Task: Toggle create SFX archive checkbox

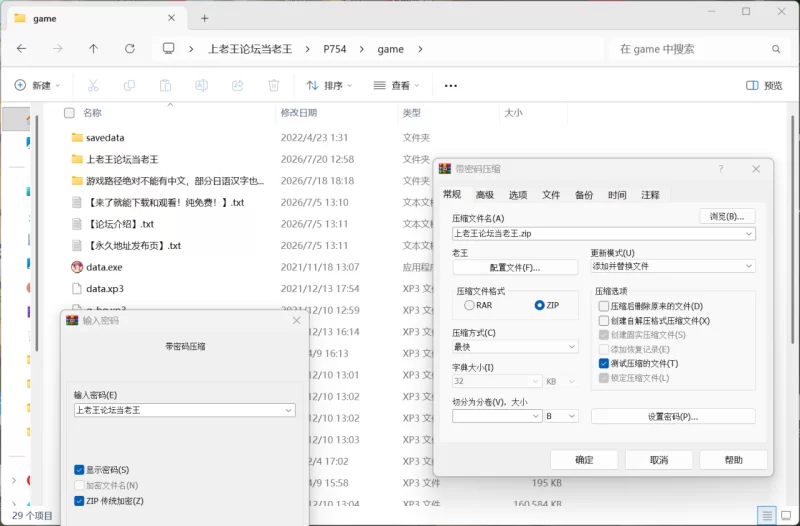Action: click(604, 320)
